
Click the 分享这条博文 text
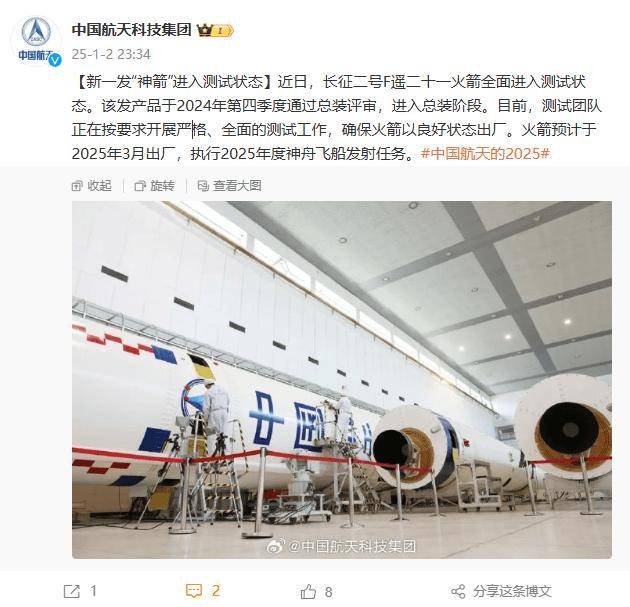[x=511, y=591]
